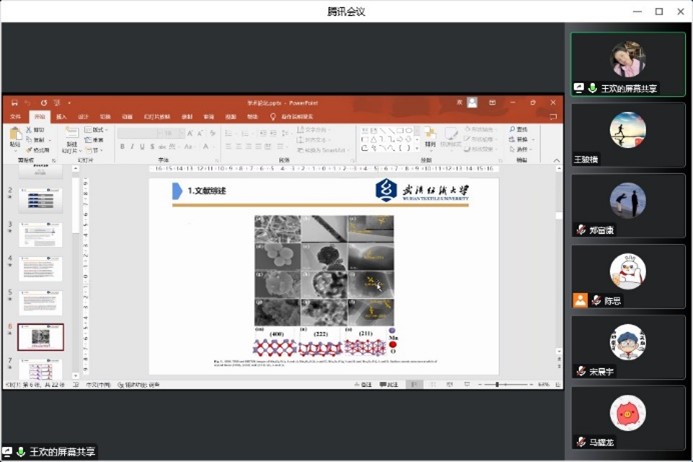
Task: Select slide 7 thumbnail in slide panel
Action: (40, 368)
